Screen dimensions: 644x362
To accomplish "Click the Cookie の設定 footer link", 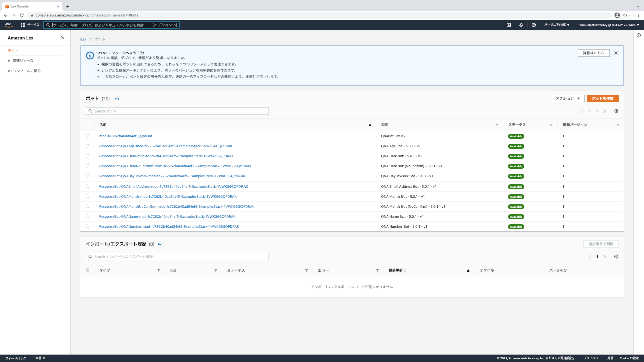I will pos(629,358).
